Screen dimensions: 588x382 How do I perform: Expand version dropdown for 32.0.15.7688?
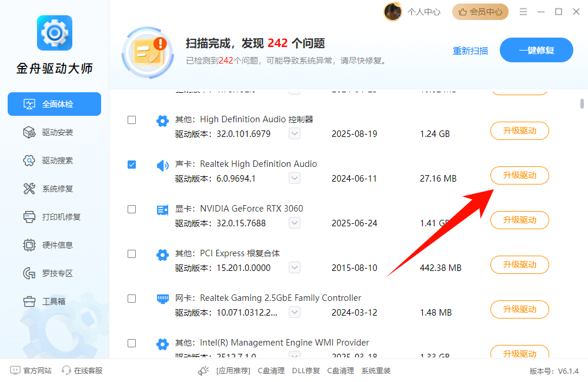pos(295,223)
